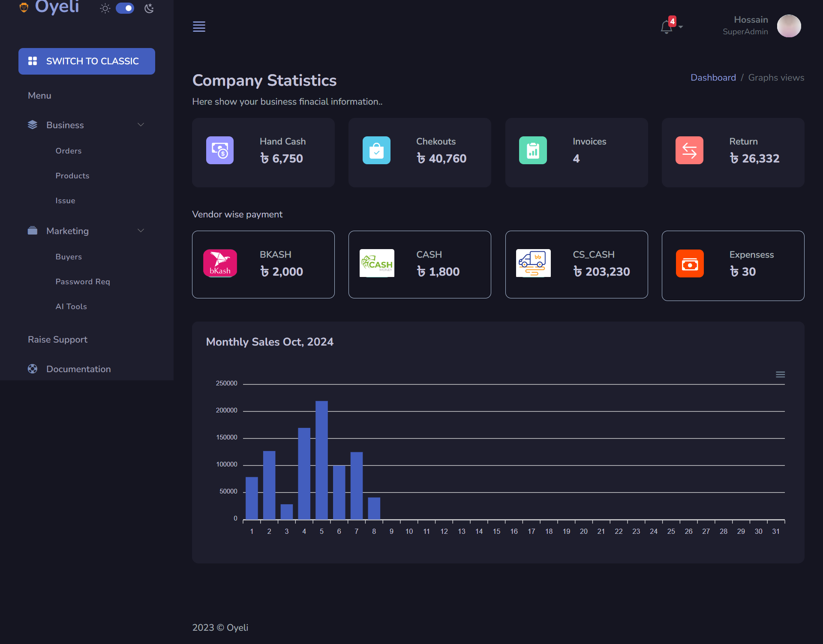Viewport: 823px width, 644px height.
Task: Open the notification dropdown caret
Action: click(x=681, y=27)
